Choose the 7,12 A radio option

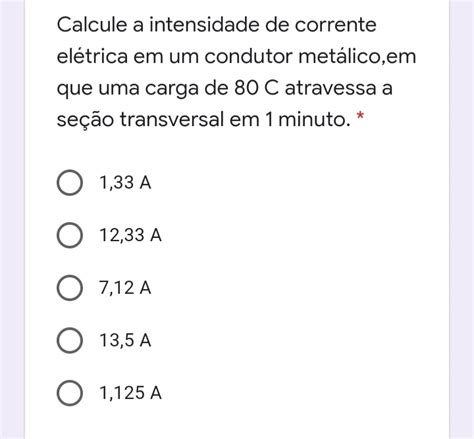[x=70, y=288]
